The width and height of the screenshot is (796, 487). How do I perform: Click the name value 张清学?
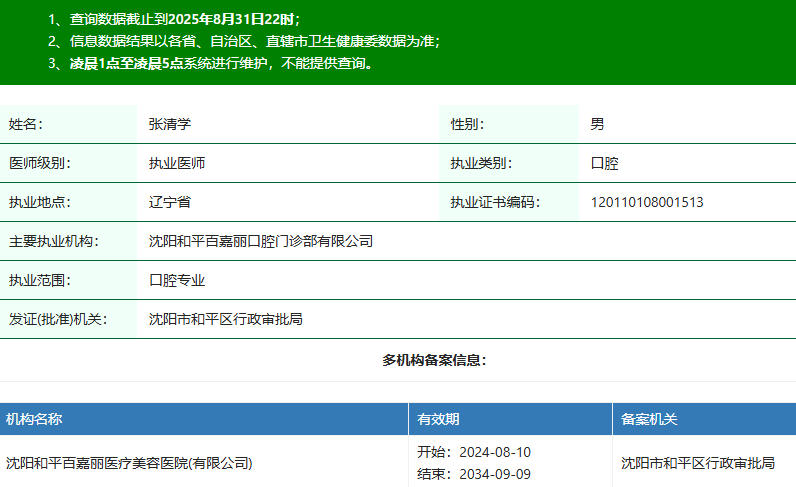(x=170, y=124)
